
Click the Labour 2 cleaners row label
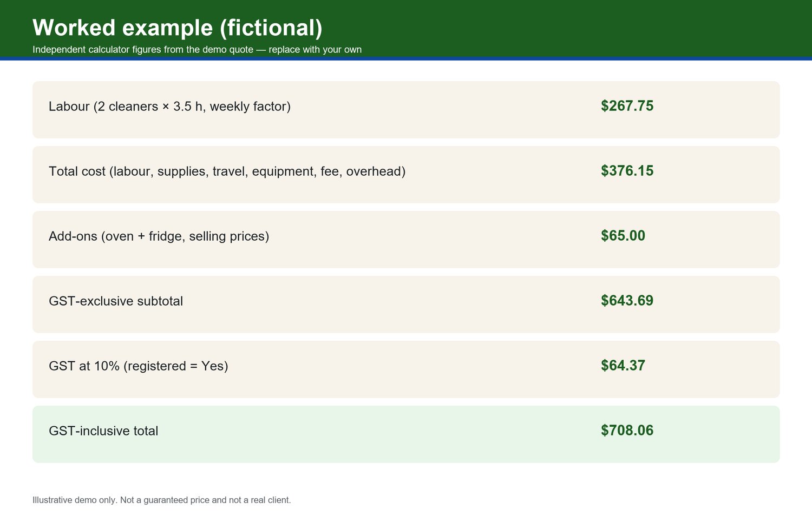click(169, 107)
